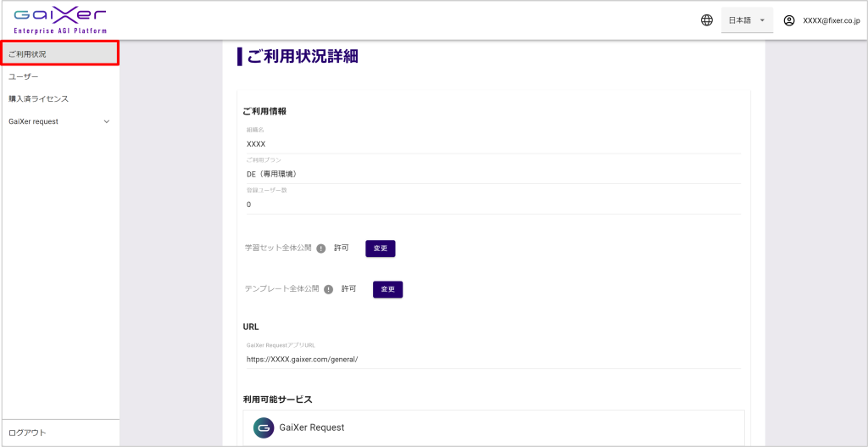Click info icon beside テンプレート全体公開

point(328,289)
